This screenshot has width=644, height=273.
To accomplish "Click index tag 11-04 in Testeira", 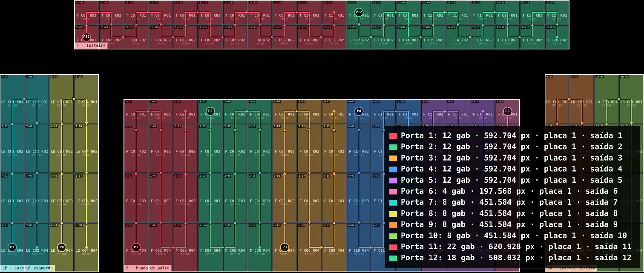I will coord(104,27).
